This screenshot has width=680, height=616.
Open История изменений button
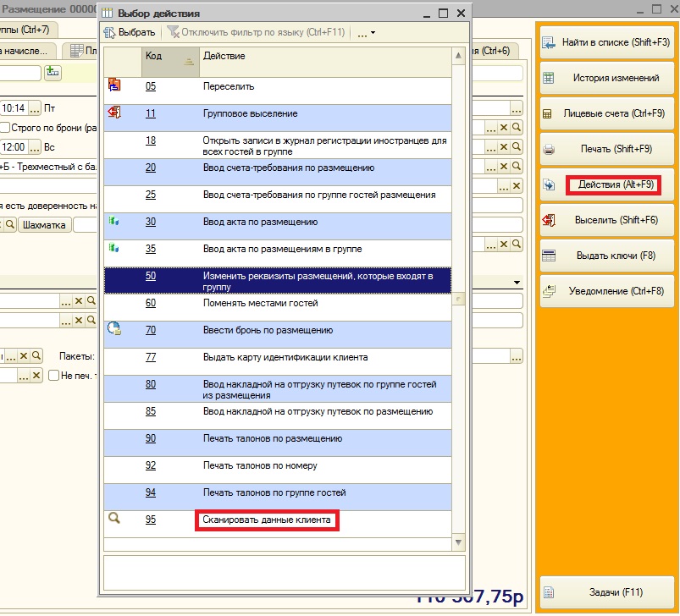[x=607, y=78]
